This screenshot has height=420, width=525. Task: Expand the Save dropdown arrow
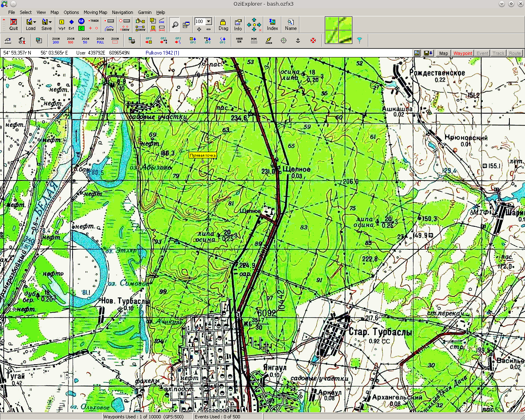click(50, 22)
